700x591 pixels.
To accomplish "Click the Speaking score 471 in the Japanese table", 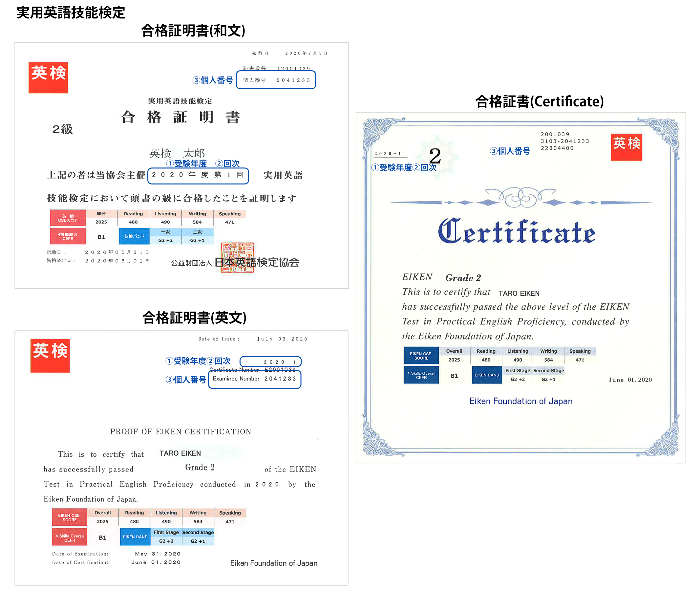I will (x=229, y=222).
